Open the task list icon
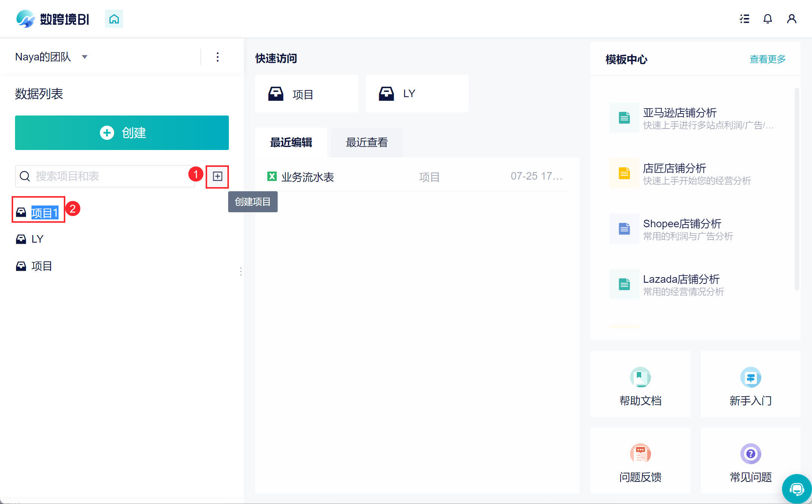 point(744,19)
